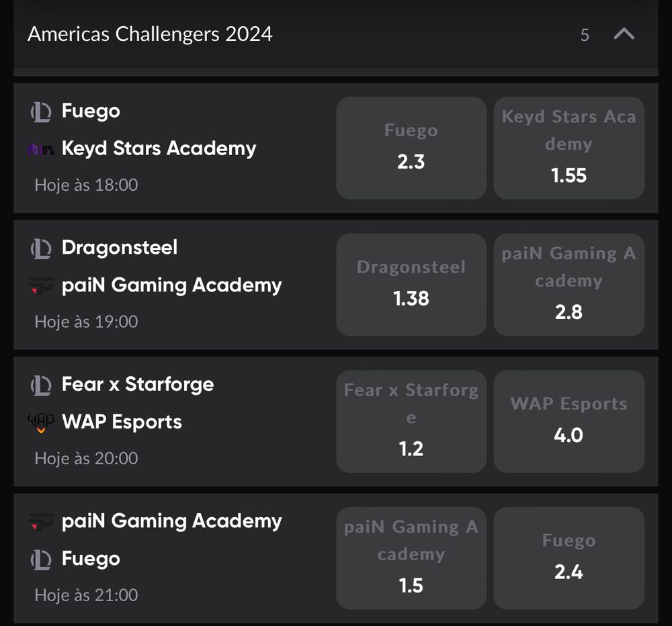The image size is (672, 626).
Task: Select Fear x Starforge odds 1.2
Action: pyautogui.click(x=411, y=421)
